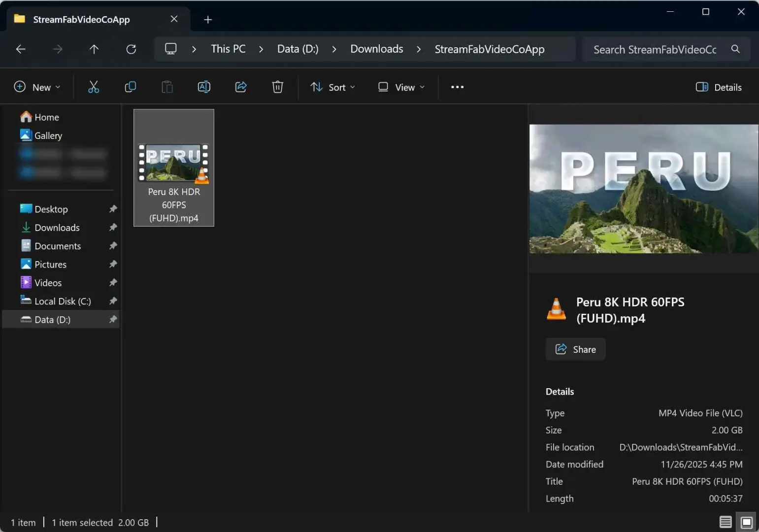Go forward with the right arrow
This screenshot has height=532, width=759.
point(58,49)
